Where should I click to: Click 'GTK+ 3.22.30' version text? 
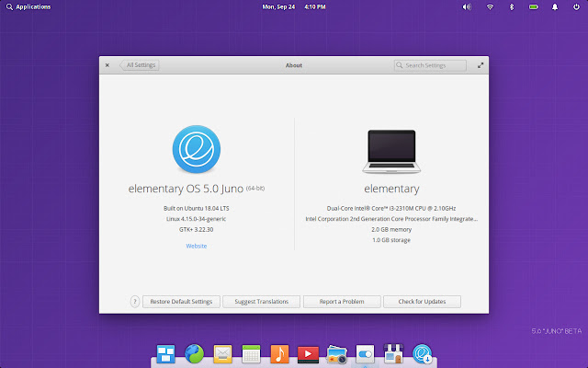[x=196, y=229]
